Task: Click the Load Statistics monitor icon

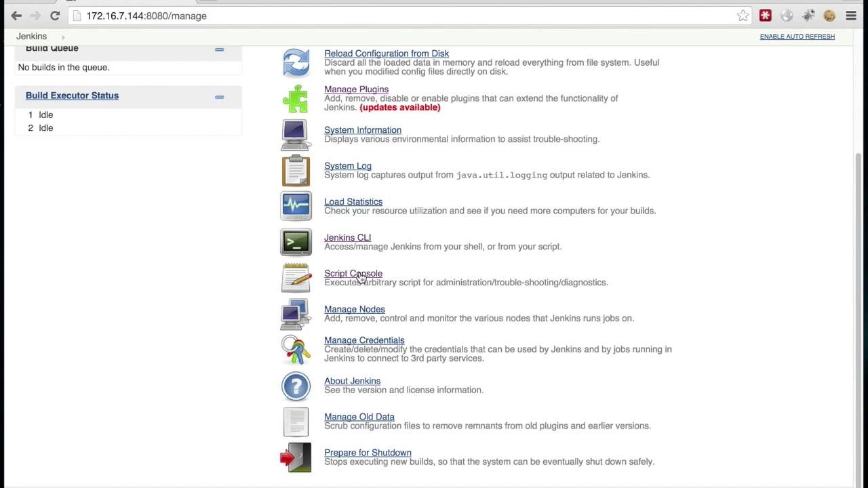Action: click(x=296, y=206)
